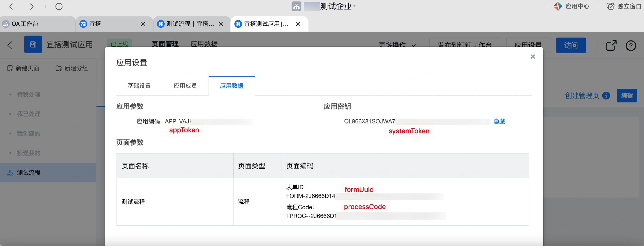The height and width of the screenshot is (246, 644).
Task: Click the 新建分组 folder icon
Action: [x=58, y=68]
